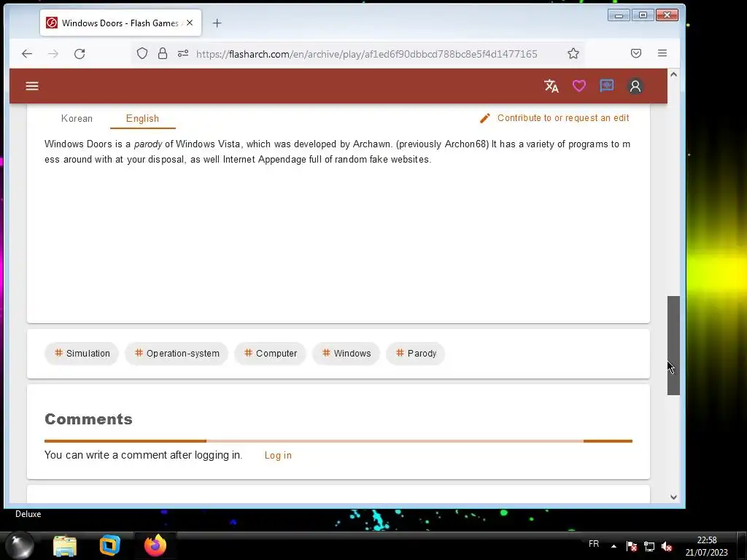Go forward with the browser forward arrow
Viewport: 747px width, 560px height.
click(x=53, y=53)
